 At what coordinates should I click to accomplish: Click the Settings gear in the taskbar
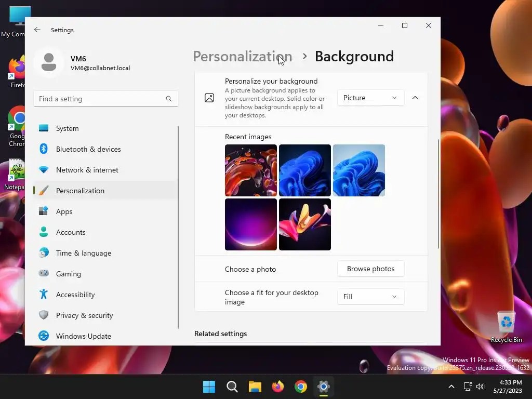(x=324, y=387)
